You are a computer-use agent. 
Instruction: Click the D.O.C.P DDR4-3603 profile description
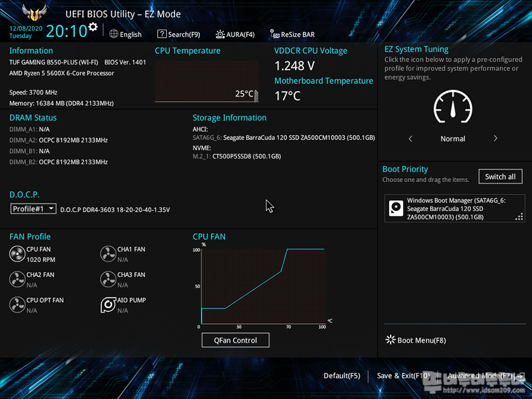click(x=115, y=210)
